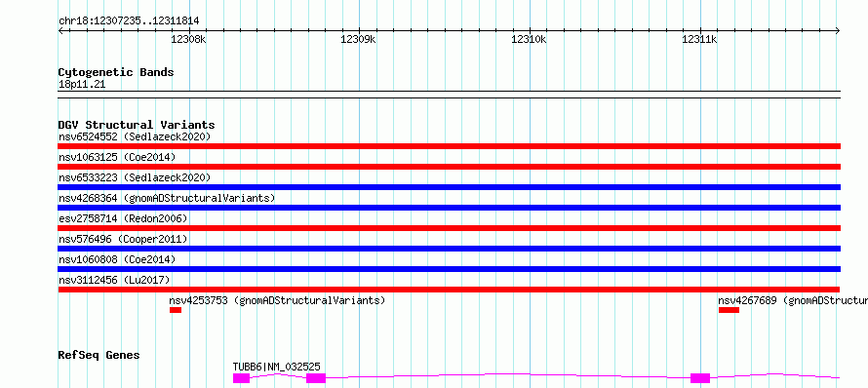
Task: Click the nsv1060808 (Coe2014) label
Action: click(117, 259)
